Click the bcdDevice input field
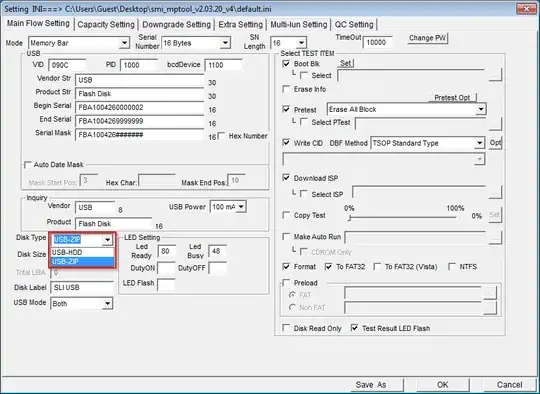Image resolution: width=540 pixels, height=394 pixels. [224, 65]
